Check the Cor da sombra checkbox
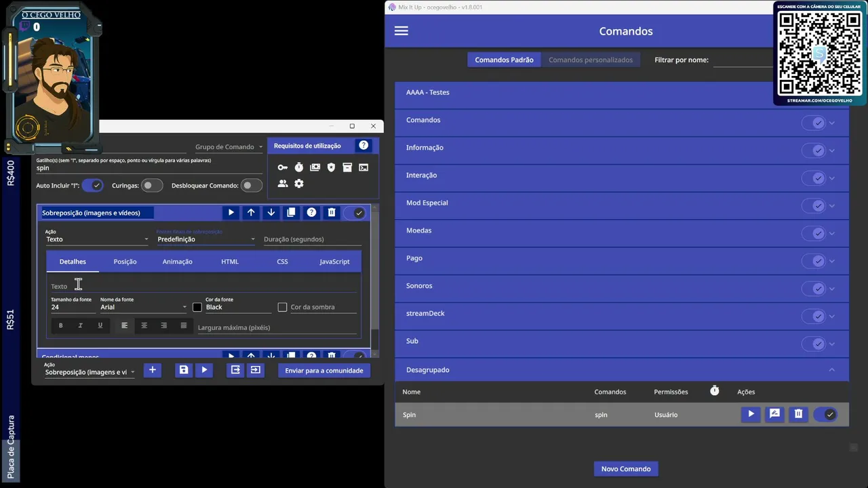Image resolution: width=868 pixels, height=488 pixels. coord(283,307)
